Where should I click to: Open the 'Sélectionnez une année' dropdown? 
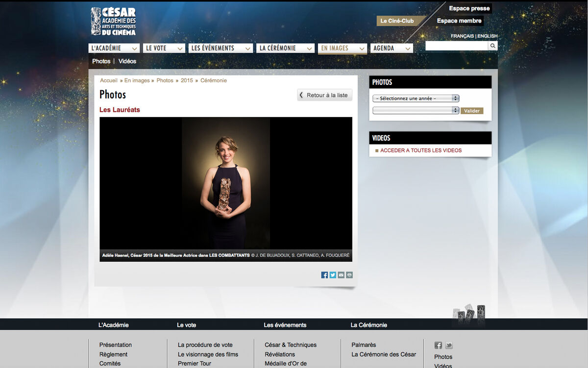(415, 98)
